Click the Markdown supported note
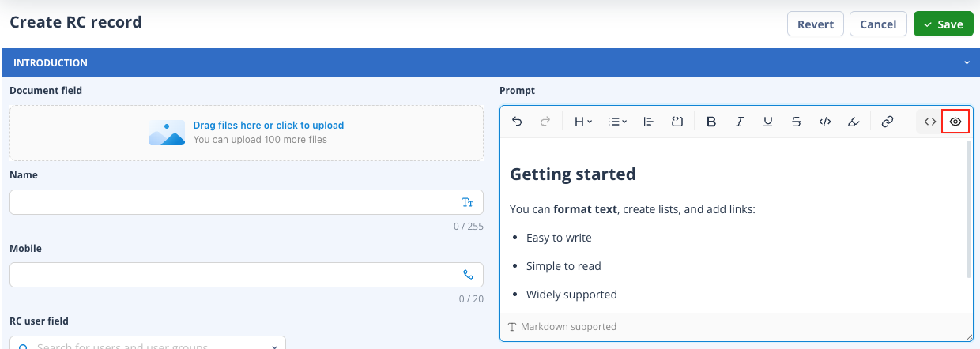 pos(562,326)
